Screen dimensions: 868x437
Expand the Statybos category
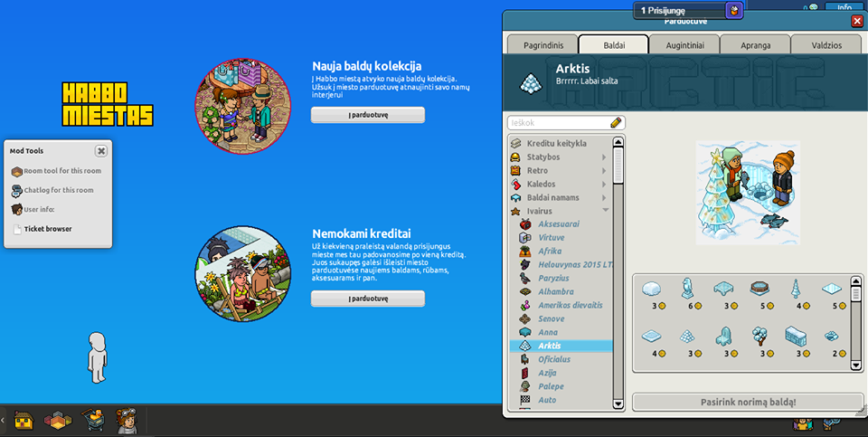(x=559, y=157)
